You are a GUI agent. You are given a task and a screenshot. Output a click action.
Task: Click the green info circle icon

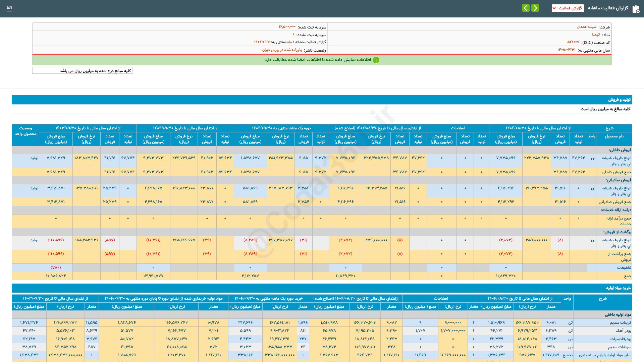(x=376, y=60)
